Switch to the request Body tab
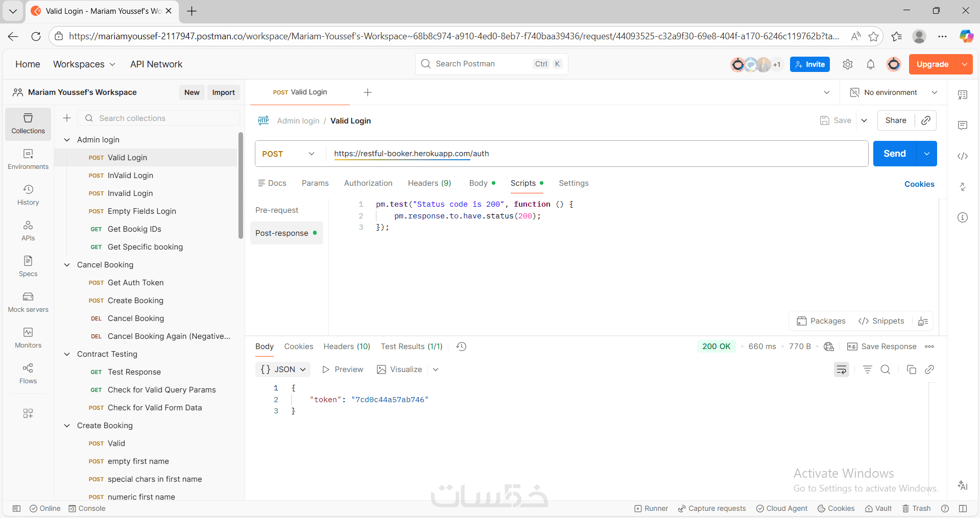Image resolution: width=980 pixels, height=518 pixels. point(482,183)
